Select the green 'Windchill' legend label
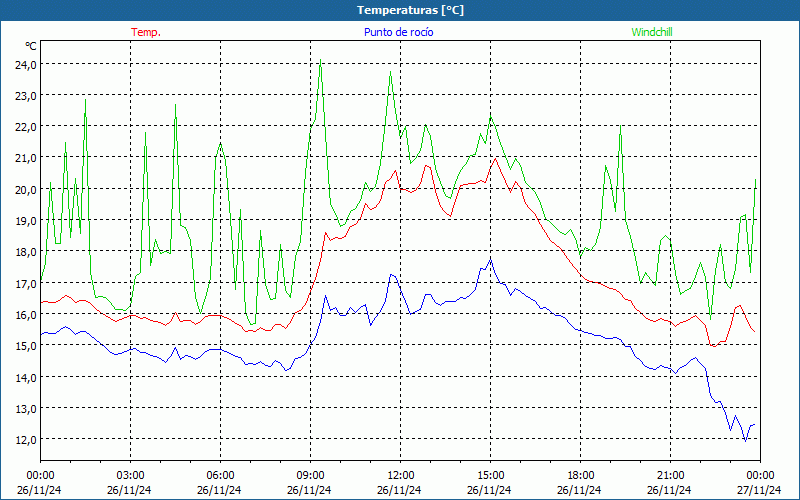 pos(652,32)
